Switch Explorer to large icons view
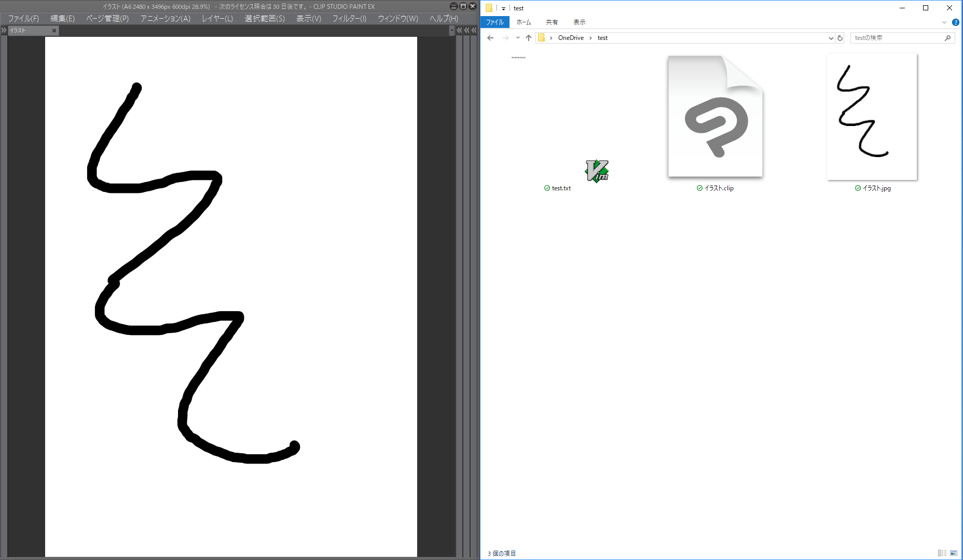The image size is (963, 560). 954,553
